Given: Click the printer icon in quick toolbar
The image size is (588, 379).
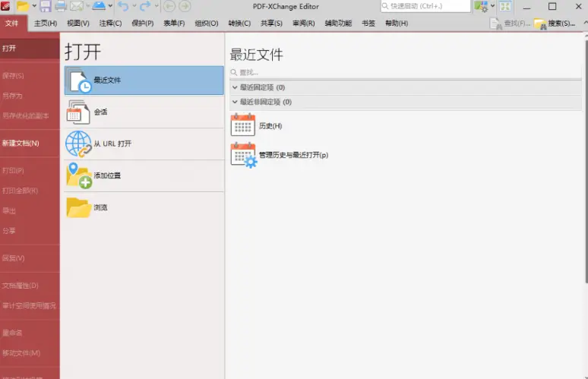Looking at the screenshot, I should 60,6.
